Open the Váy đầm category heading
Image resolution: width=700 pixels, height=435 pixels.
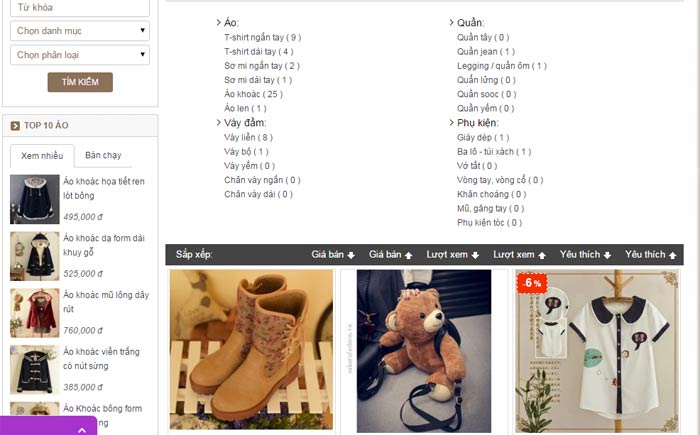[245, 123]
